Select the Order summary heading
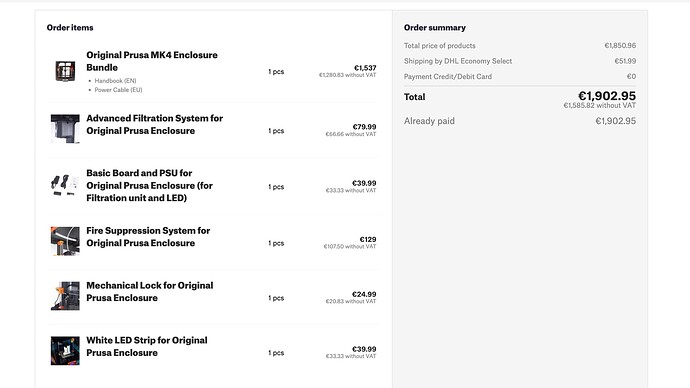 [x=435, y=27]
